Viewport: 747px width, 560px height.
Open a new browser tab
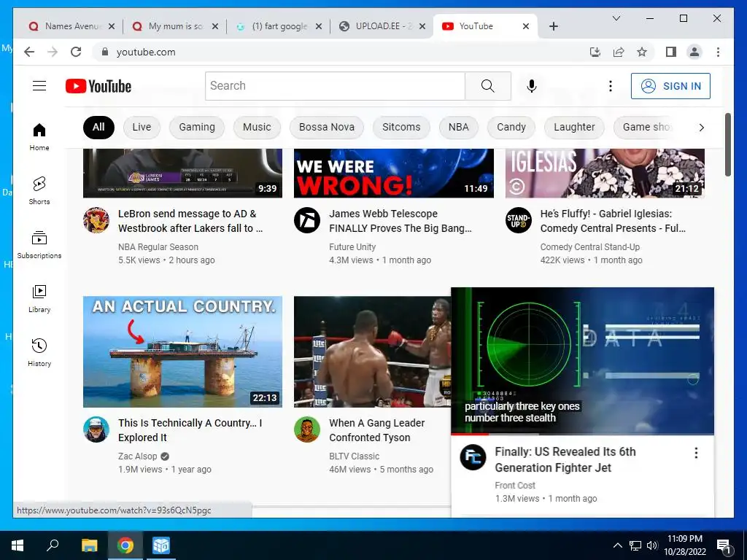click(553, 26)
